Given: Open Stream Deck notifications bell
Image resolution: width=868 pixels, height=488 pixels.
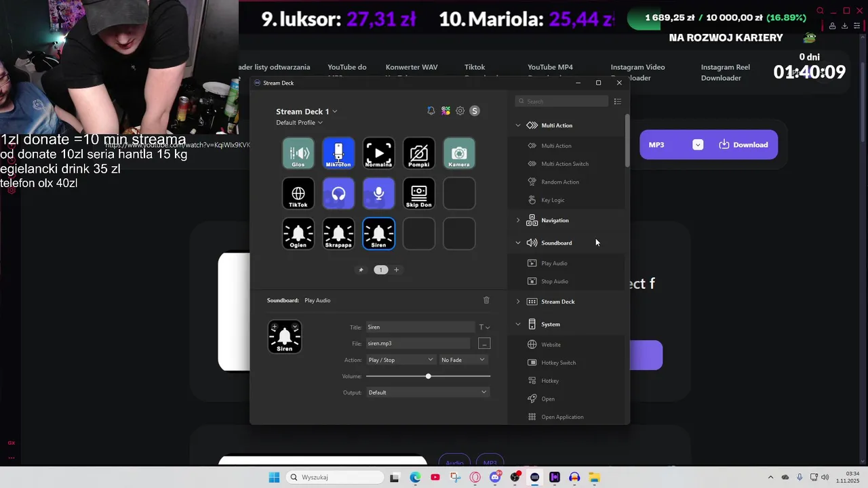Looking at the screenshot, I should coord(431,110).
